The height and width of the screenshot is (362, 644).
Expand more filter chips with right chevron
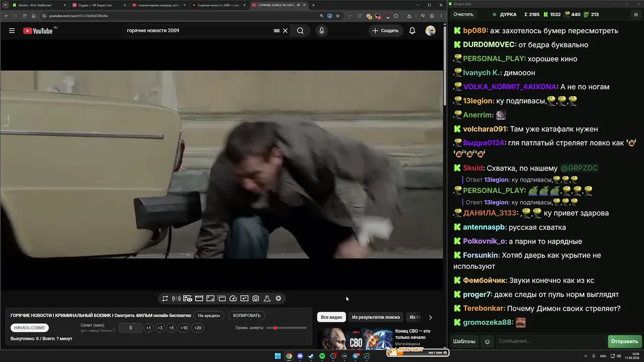430,317
